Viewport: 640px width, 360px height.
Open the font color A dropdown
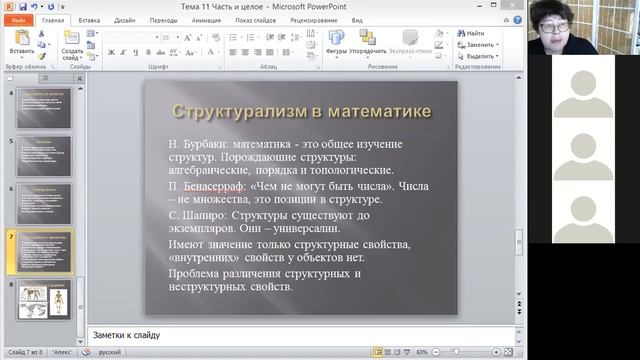coord(212,52)
